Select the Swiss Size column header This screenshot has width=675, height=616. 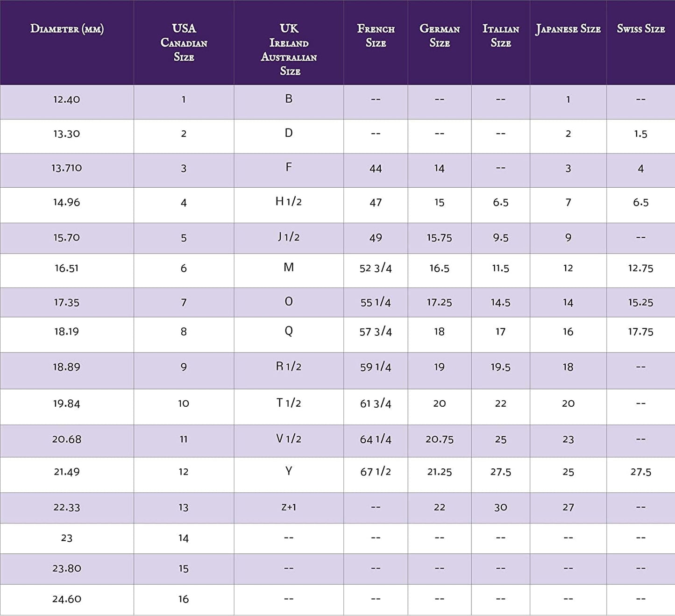[x=640, y=29]
